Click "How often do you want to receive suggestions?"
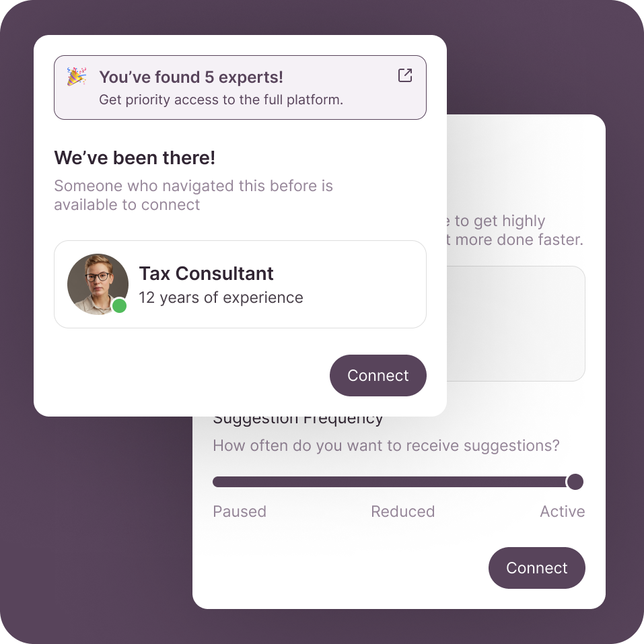Screen dimensions: 644x644 click(386, 445)
